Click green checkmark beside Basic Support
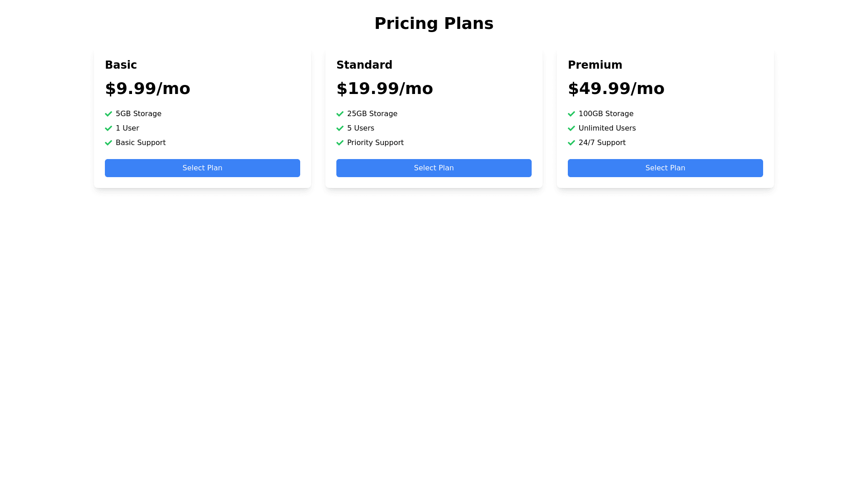 [108, 143]
